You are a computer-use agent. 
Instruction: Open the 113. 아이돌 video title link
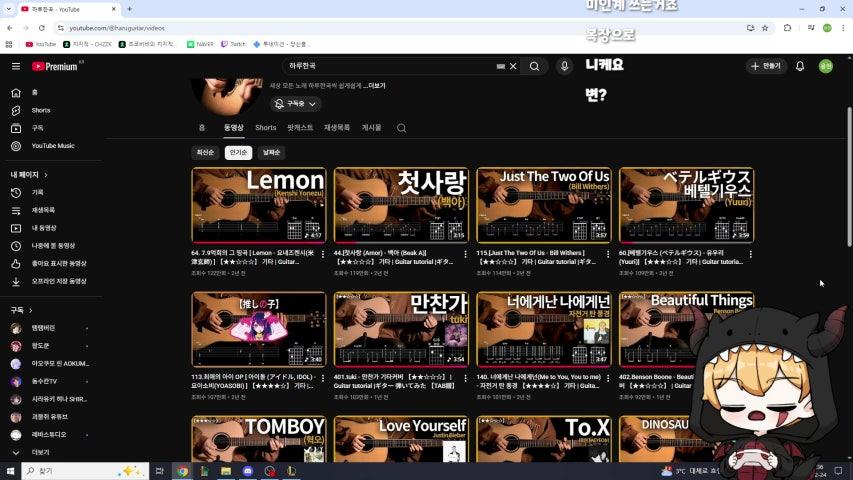(x=254, y=381)
